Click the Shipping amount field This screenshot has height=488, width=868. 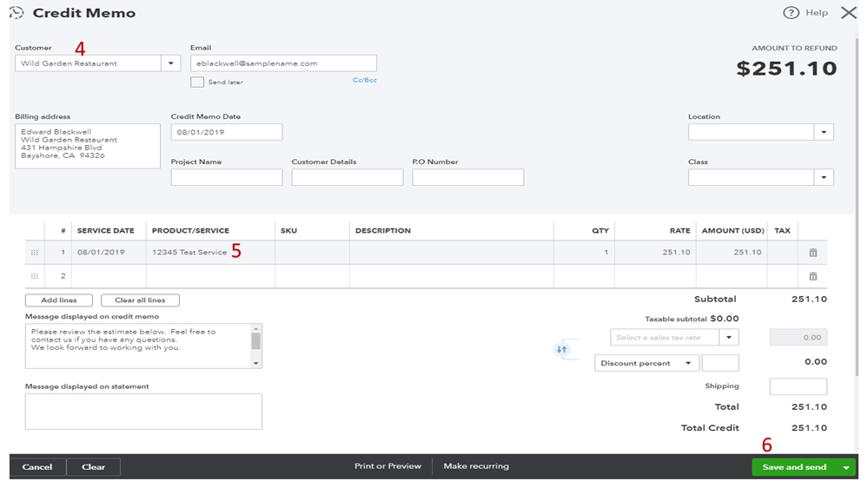tap(798, 386)
